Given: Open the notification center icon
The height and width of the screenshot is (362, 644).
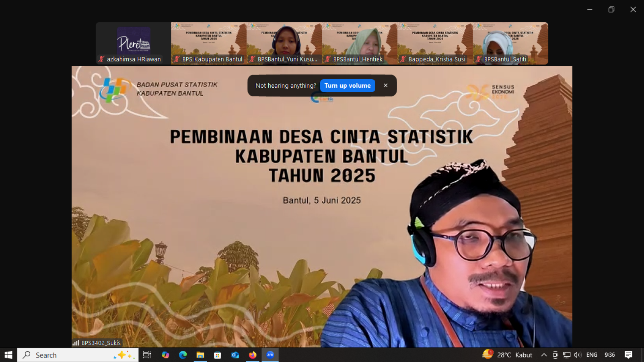Looking at the screenshot, I should (x=628, y=355).
